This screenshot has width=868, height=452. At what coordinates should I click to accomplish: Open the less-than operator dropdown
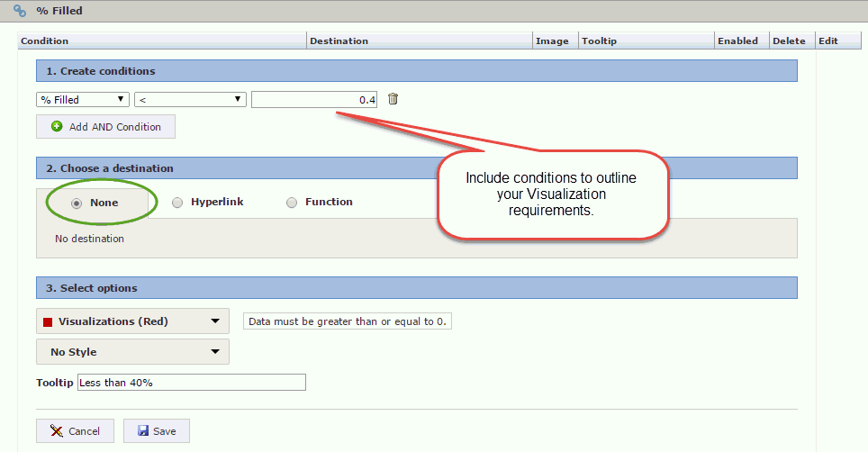pos(190,100)
